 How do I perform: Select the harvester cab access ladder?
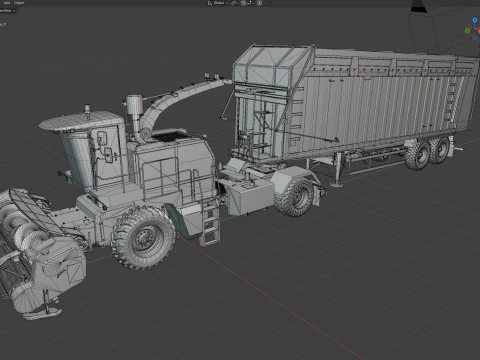tap(210, 223)
